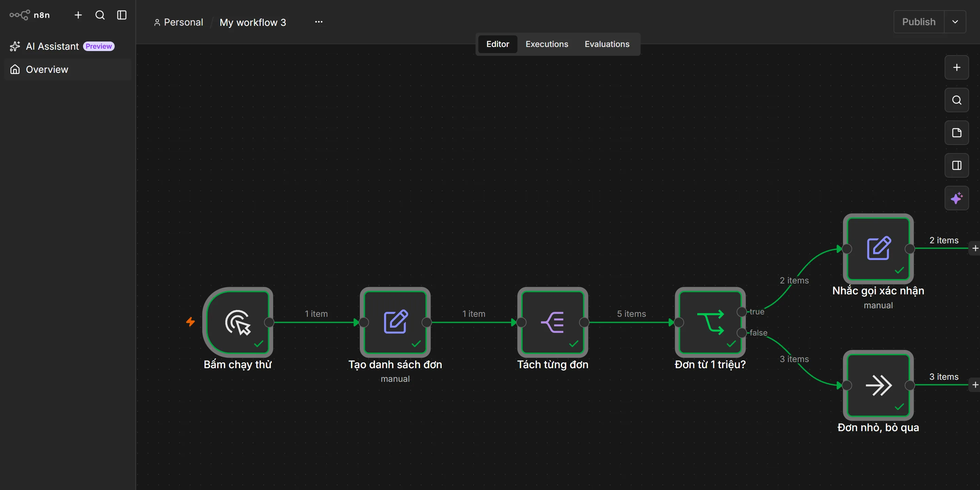This screenshot has height=490, width=980.
Task: Click output connector of Bấm chạy thử node
Action: point(269,323)
